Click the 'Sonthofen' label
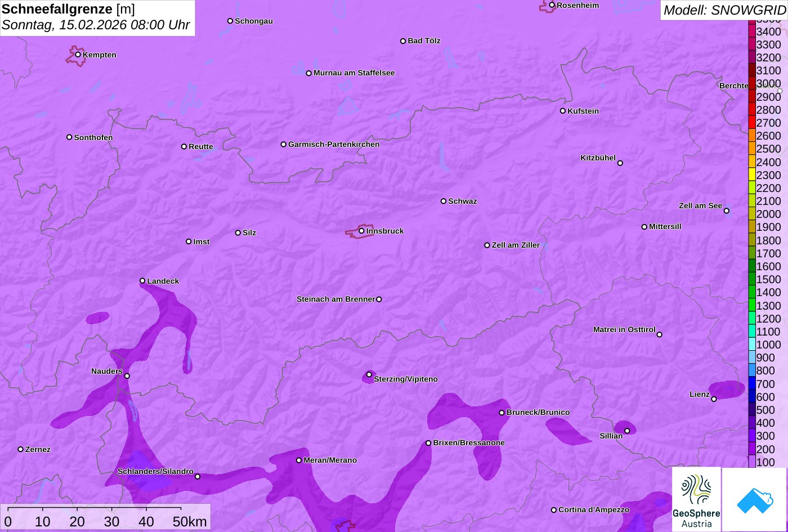Screen dimensions: 788x532 tap(93, 137)
